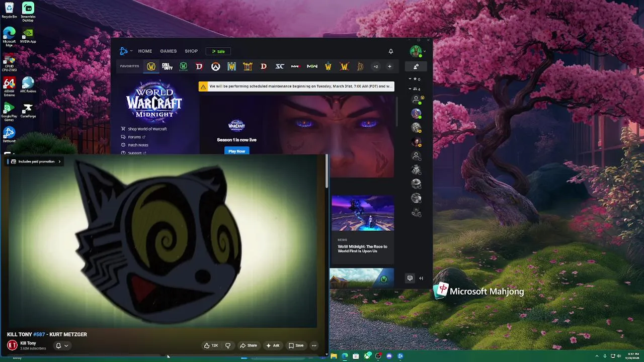Click the Battle.net news feed scrollbar
The image size is (644, 362).
[x=397, y=112]
